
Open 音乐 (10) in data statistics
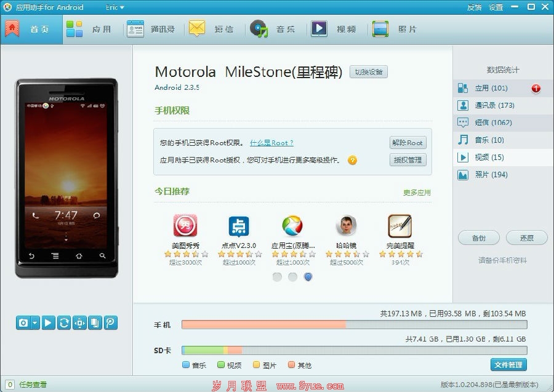(503, 140)
